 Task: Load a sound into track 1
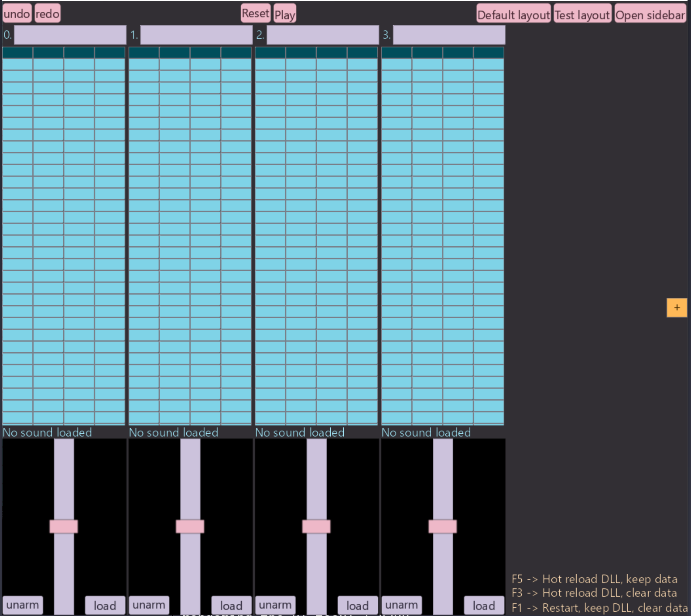point(231,606)
